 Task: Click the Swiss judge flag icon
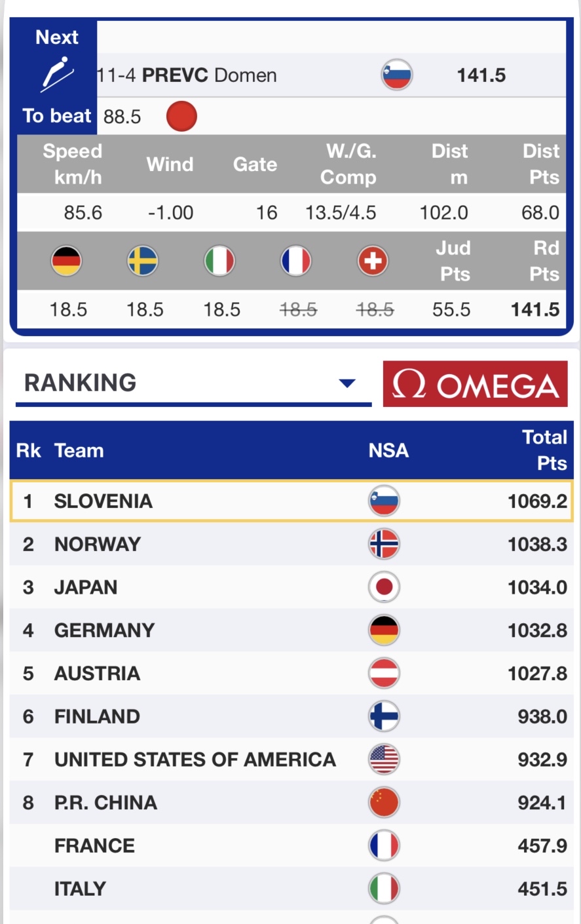(x=373, y=261)
